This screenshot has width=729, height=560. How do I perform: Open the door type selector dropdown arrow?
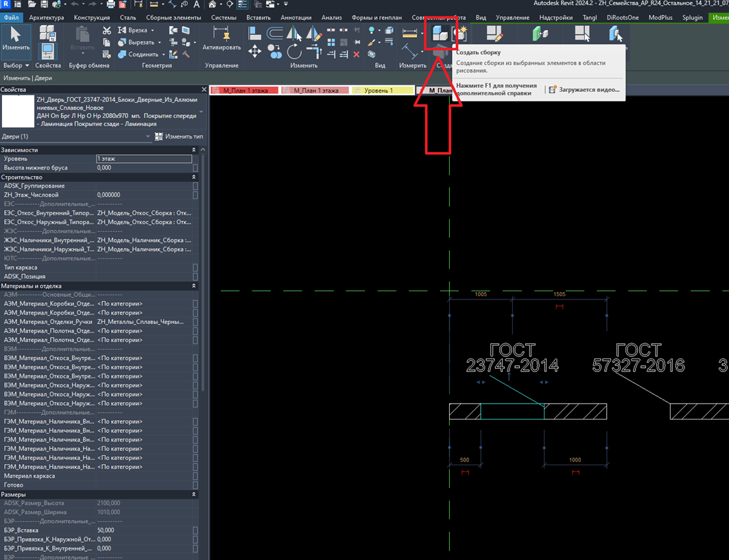coord(202,112)
